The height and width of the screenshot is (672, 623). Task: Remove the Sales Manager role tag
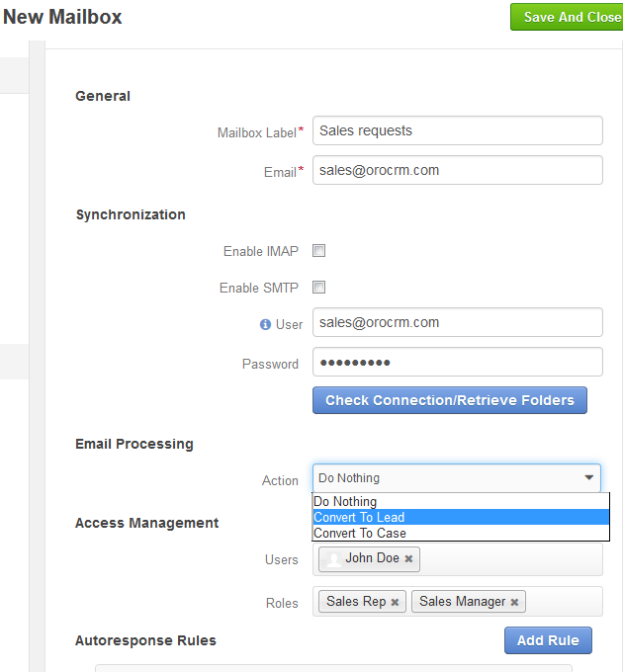(514, 602)
